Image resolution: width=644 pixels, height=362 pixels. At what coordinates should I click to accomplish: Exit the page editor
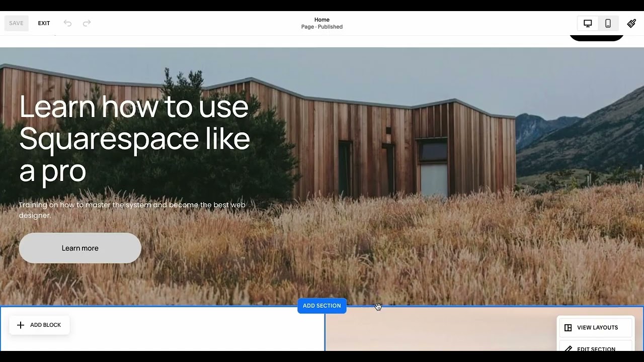click(x=44, y=23)
